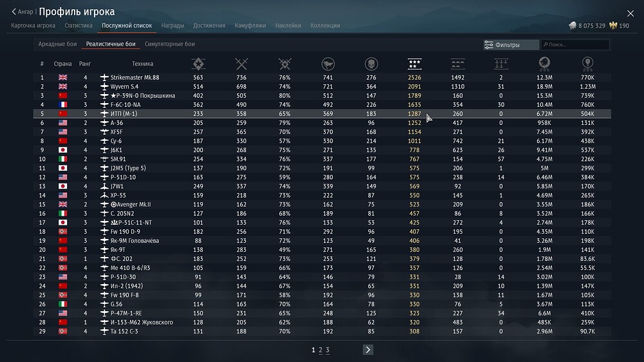Open the Награды tab
This screenshot has width=644, height=362.
coord(173,26)
